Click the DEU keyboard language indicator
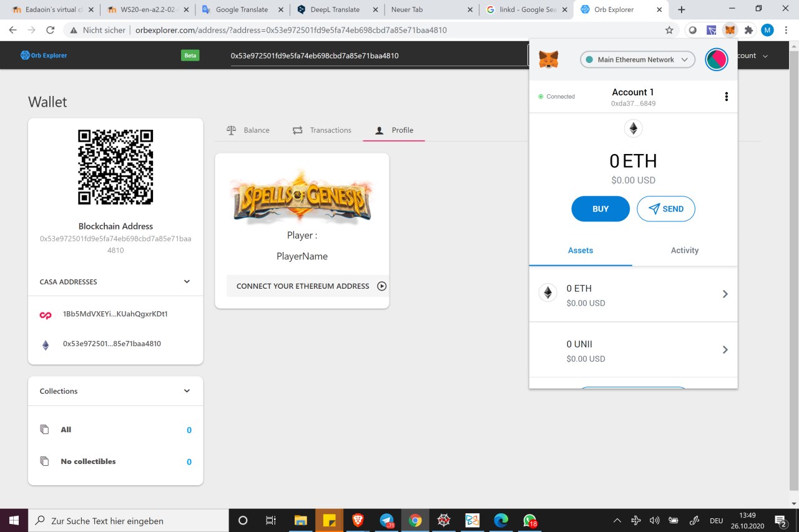The width and height of the screenshot is (799, 532). [x=717, y=520]
